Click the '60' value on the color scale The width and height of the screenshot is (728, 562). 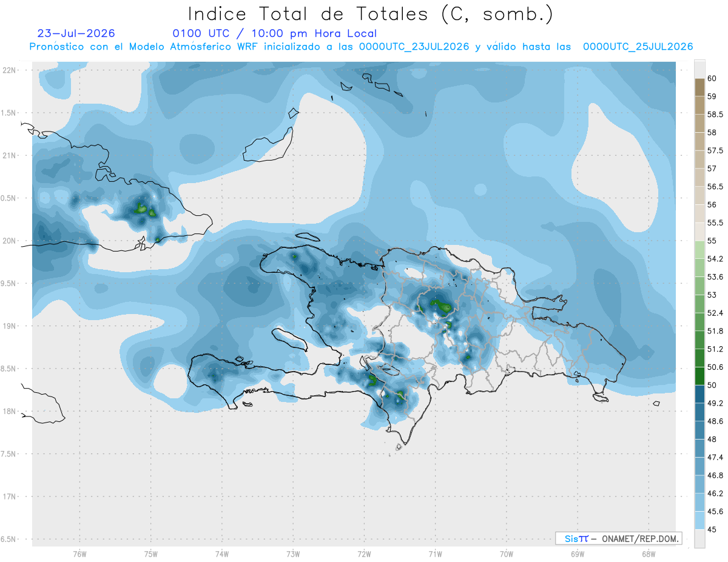(712, 78)
